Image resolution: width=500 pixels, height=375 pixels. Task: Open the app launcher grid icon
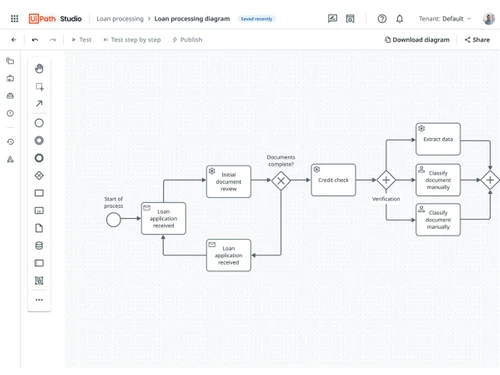pyautogui.click(x=14, y=19)
